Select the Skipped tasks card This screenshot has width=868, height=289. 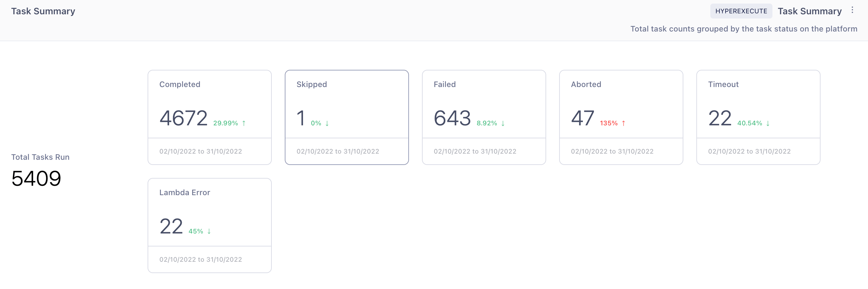(347, 117)
